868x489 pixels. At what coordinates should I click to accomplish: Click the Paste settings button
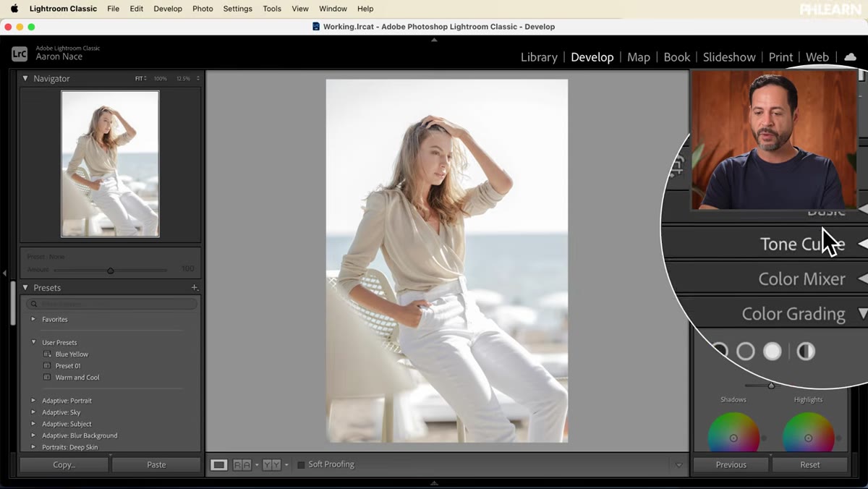click(156, 464)
